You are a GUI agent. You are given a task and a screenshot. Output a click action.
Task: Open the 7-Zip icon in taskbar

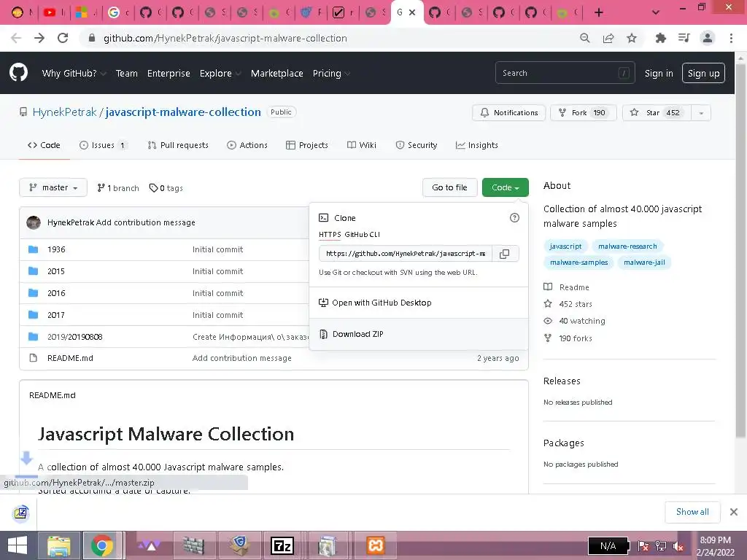click(282, 545)
